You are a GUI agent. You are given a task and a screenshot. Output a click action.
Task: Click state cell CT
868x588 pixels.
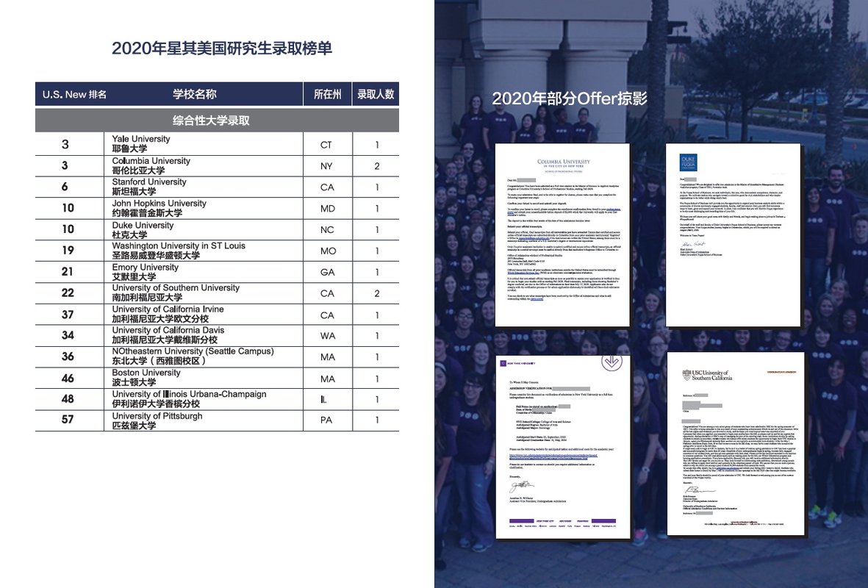pos(326,145)
